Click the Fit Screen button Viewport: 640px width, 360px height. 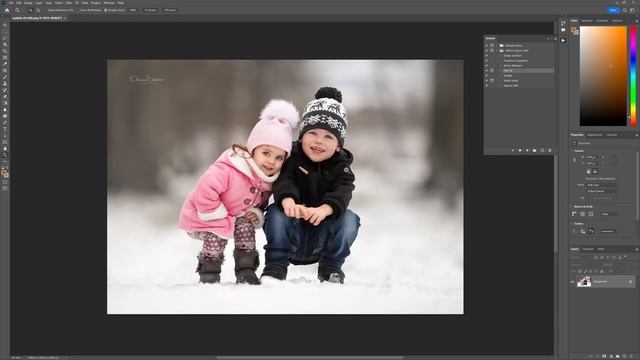[150, 10]
